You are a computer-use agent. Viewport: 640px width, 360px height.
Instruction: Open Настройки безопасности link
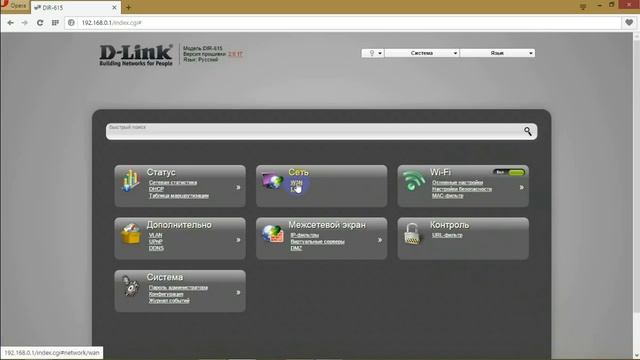(x=462, y=189)
